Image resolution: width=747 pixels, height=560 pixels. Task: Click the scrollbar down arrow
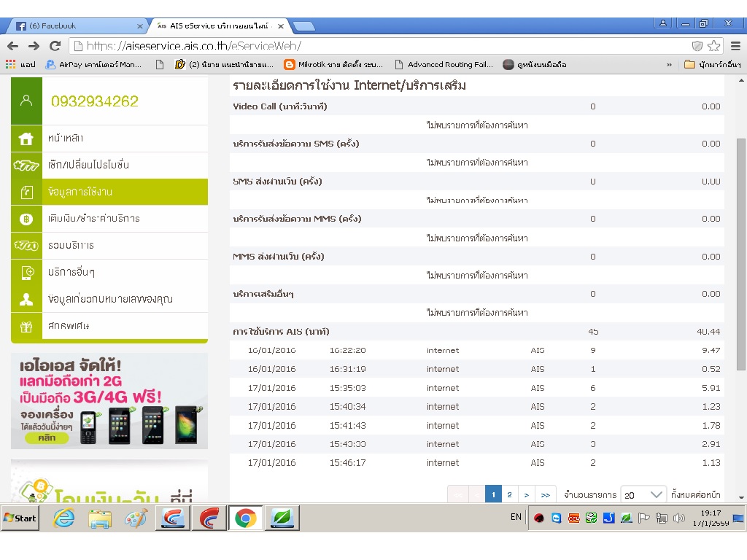pyautogui.click(x=741, y=497)
